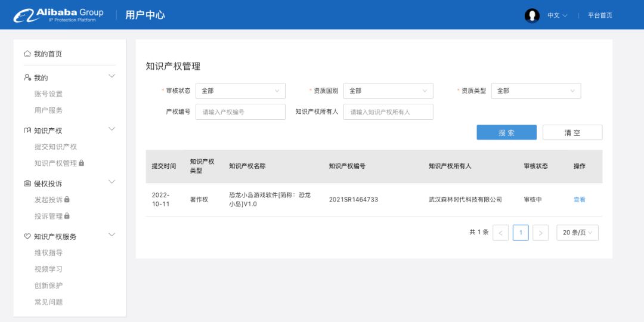This screenshot has width=644, height=322.
Task: Go to next page arrow in pagination
Action: point(540,233)
